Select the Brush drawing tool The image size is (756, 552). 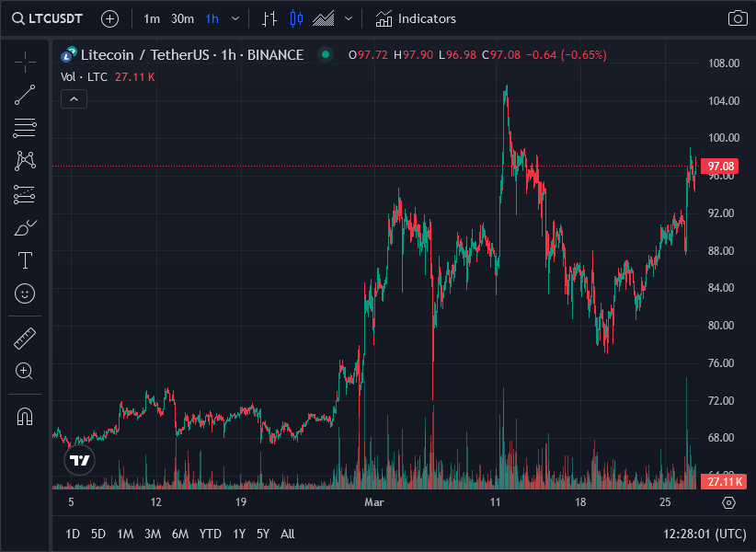[x=25, y=227]
